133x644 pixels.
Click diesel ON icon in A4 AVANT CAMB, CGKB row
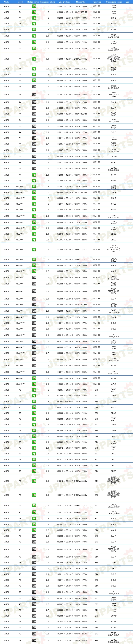pos(34,353)
